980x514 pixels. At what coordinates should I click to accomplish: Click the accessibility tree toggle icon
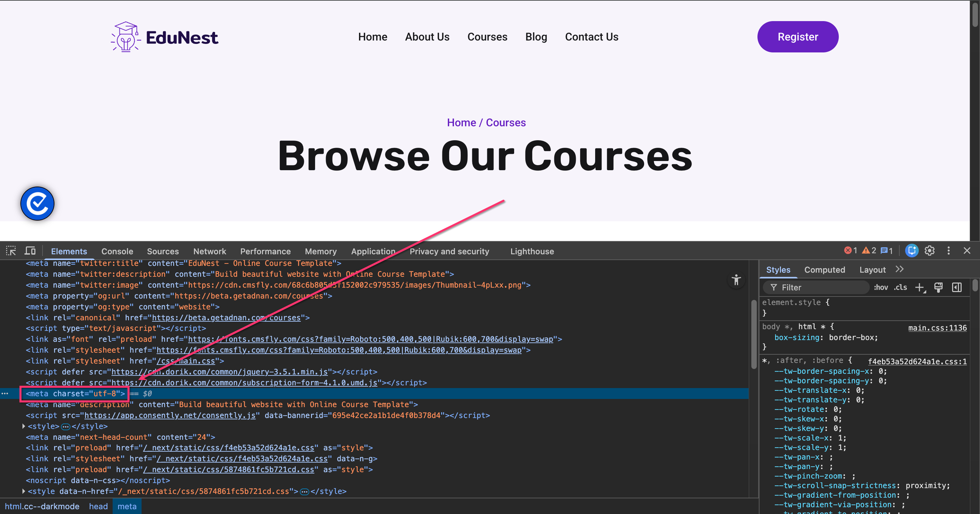click(x=736, y=280)
